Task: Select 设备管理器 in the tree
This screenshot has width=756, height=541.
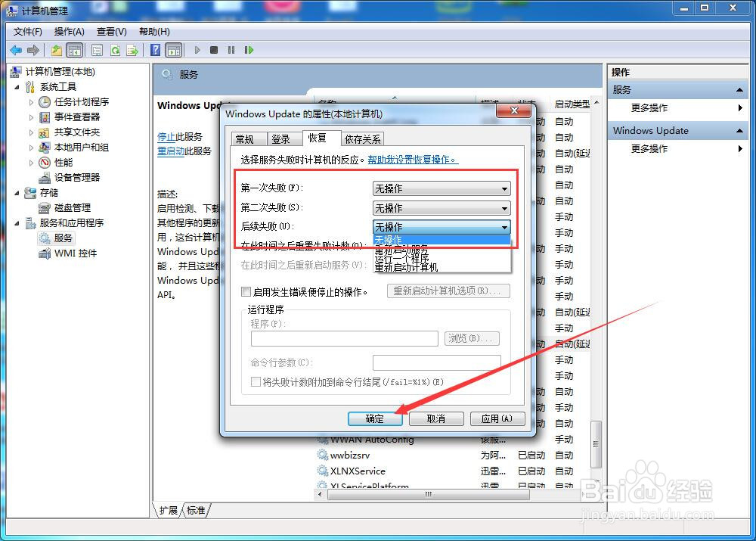Action: point(77,178)
